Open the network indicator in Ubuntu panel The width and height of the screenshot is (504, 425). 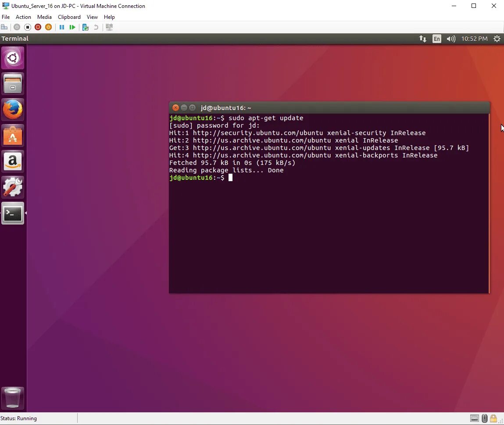423,39
